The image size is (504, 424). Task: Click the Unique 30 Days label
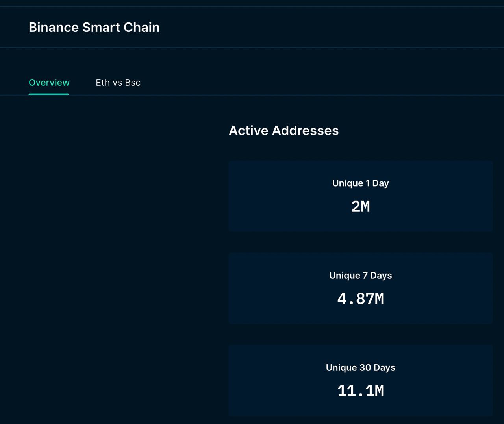click(361, 367)
